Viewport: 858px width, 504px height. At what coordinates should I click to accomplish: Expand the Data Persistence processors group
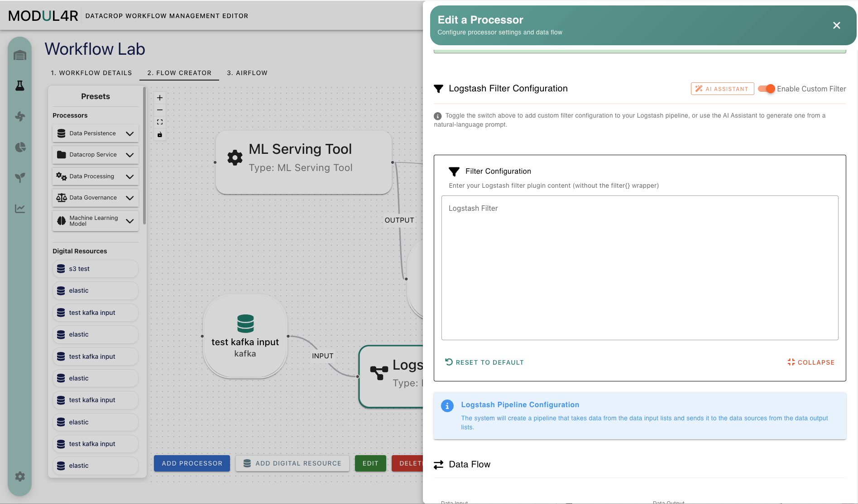96,133
